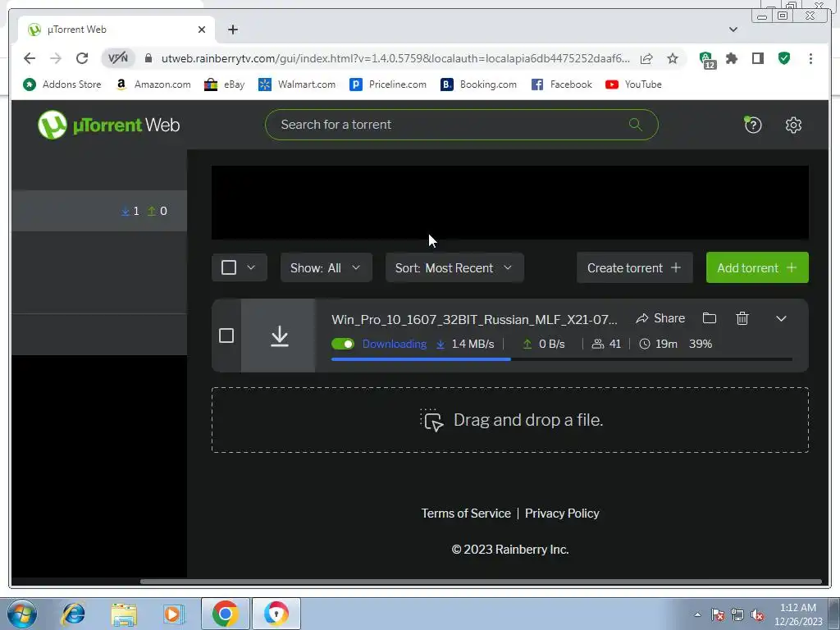Open the Show: All filter dropdown
The width and height of the screenshot is (840, 630).
click(x=326, y=268)
